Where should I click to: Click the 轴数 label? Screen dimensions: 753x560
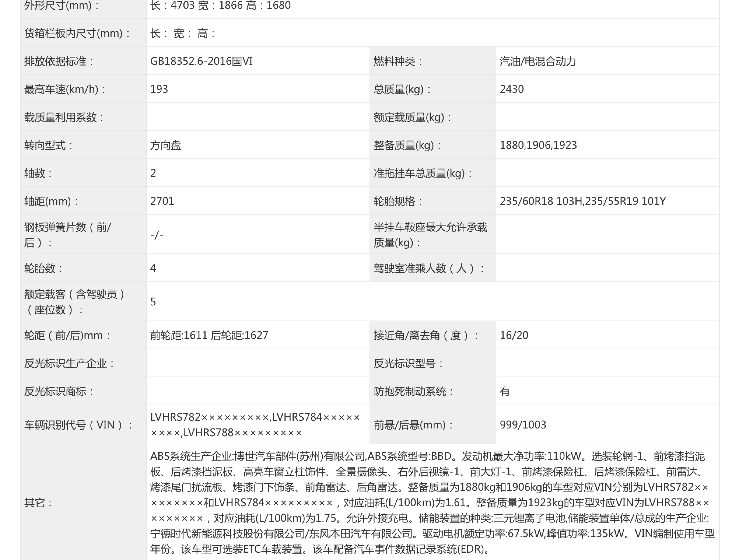point(38,174)
